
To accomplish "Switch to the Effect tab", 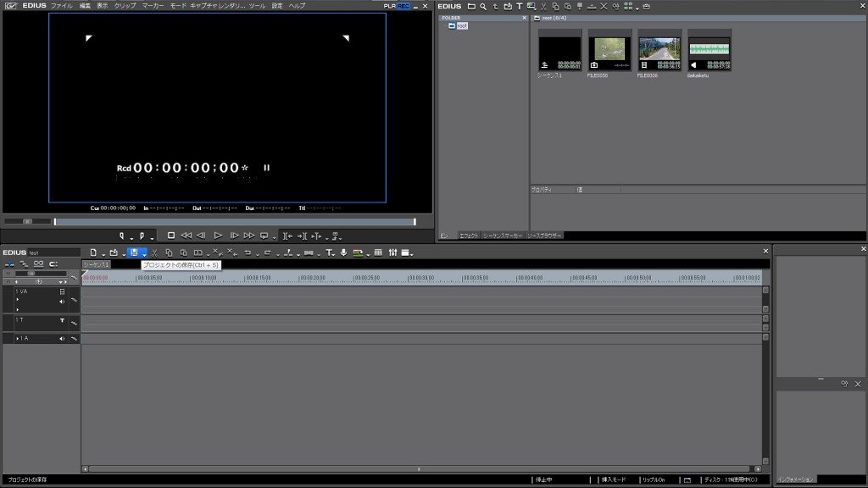I will coord(468,236).
